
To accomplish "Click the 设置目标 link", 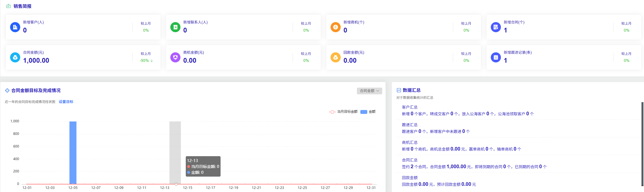I will (x=66, y=102).
